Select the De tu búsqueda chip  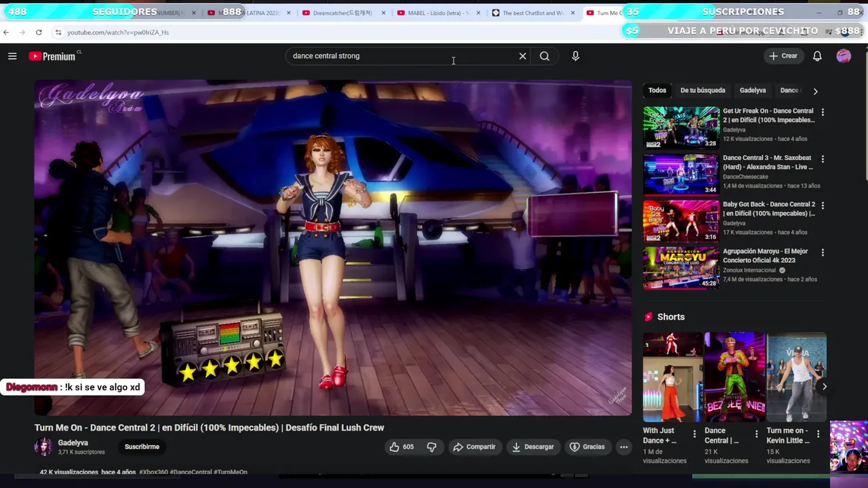(703, 90)
